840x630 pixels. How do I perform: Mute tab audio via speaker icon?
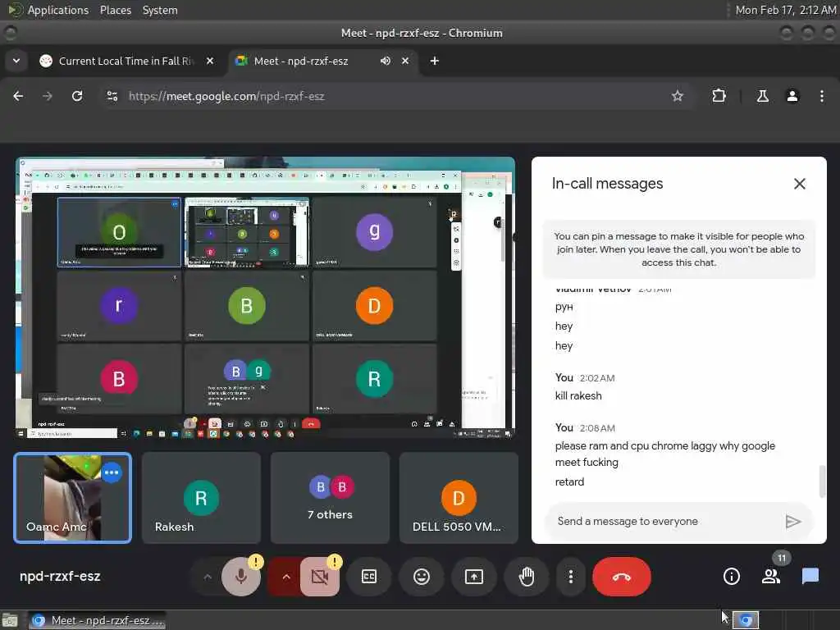(x=386, y=61)
